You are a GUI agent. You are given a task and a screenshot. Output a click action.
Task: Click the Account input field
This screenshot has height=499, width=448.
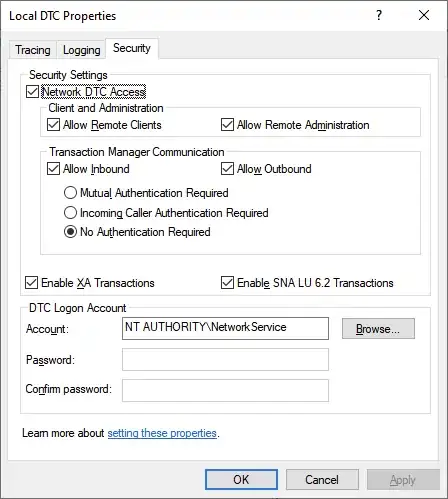pos(225,328)
